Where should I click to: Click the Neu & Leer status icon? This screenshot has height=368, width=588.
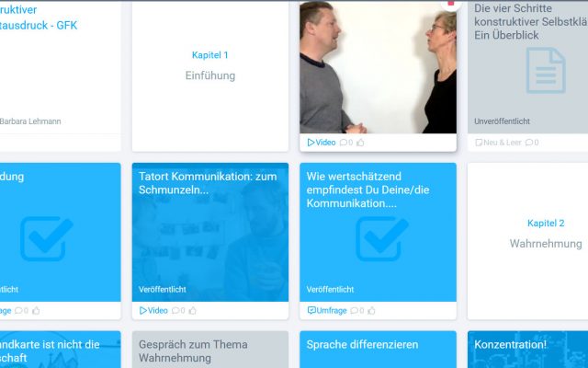(x=479, y=143)
